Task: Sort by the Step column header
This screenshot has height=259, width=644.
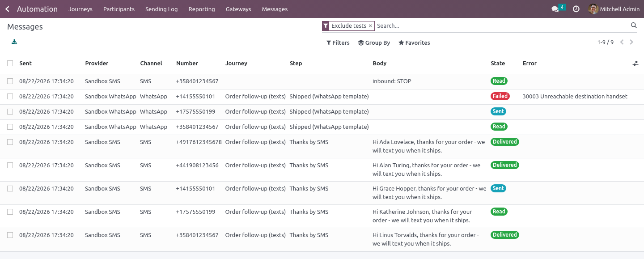Action: pyautogui.click(x=296, y=64)
